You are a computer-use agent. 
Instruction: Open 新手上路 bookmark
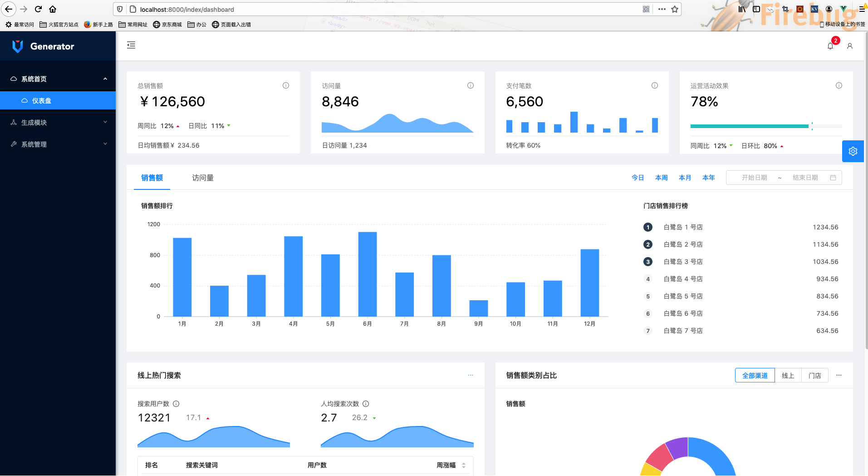pos(98,25)
